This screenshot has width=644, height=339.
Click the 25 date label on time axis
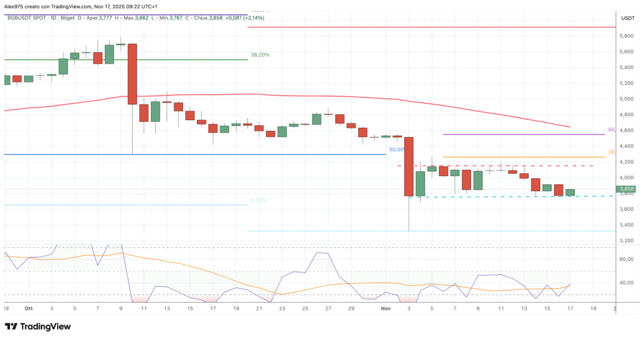coord(305,308)
